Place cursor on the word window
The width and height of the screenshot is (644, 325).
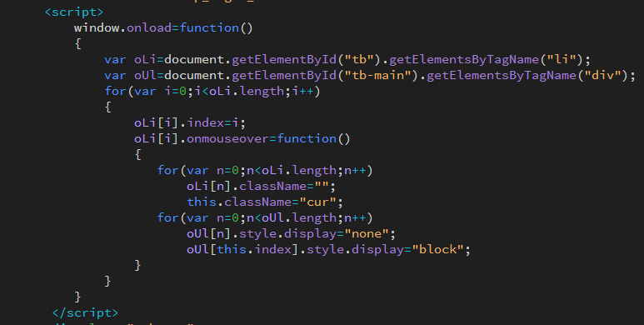pos(97,28)
